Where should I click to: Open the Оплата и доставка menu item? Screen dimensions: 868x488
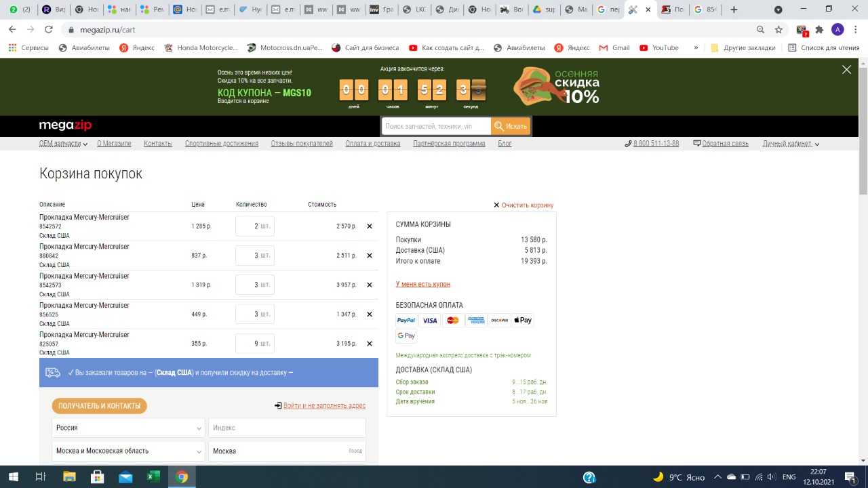coord(372,144)
